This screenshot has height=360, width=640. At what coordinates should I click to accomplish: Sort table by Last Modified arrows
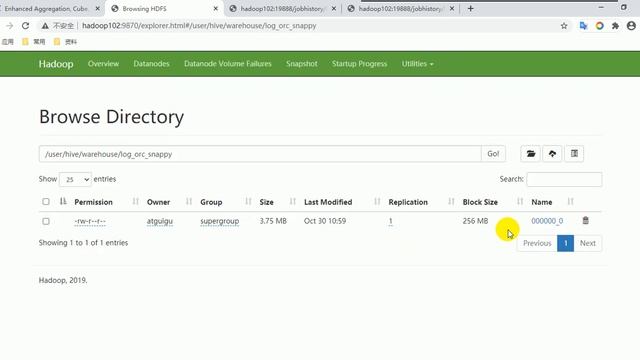click(x=377, y=202)
